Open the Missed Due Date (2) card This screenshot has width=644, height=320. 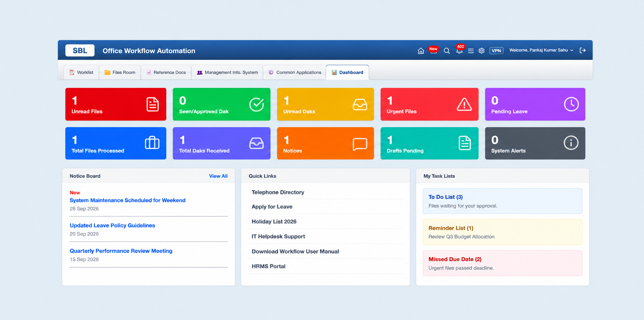click(503, 263)
